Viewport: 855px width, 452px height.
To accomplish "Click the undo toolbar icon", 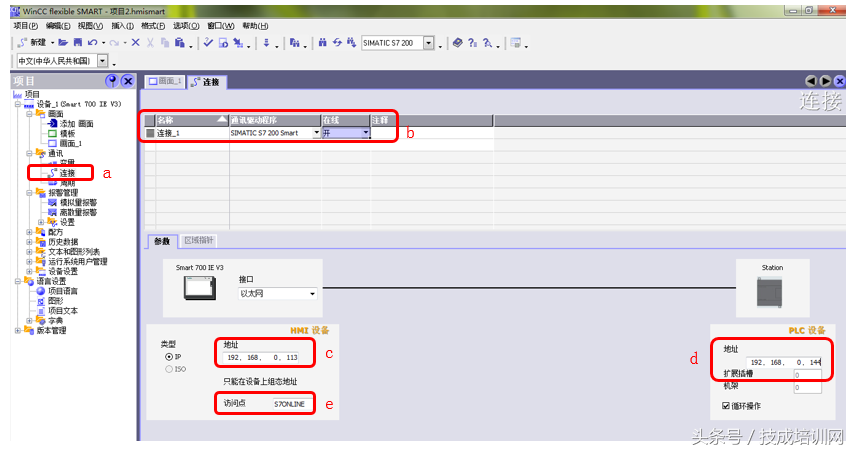I will [x=92, y=43].
